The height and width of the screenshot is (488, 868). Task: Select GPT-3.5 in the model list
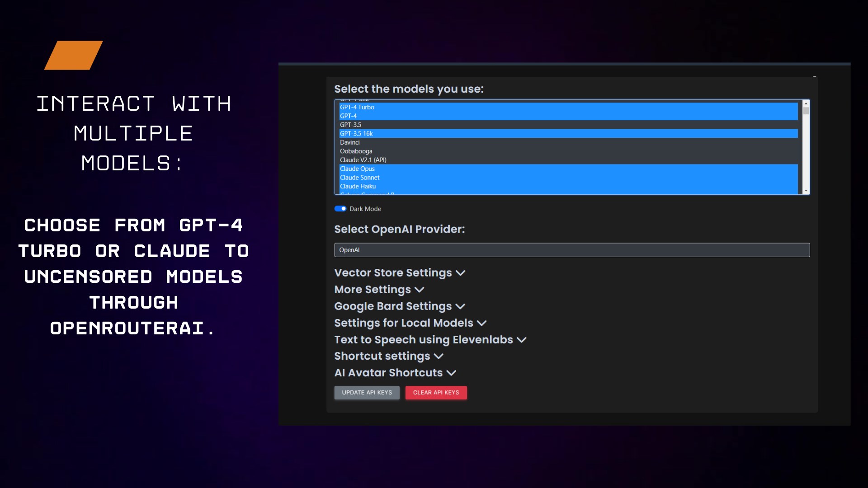tap(351, 125)
